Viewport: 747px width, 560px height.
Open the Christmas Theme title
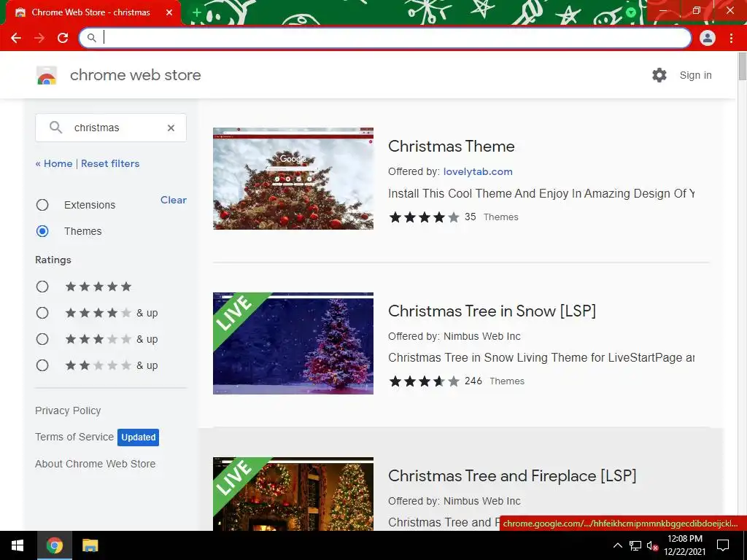451,146
